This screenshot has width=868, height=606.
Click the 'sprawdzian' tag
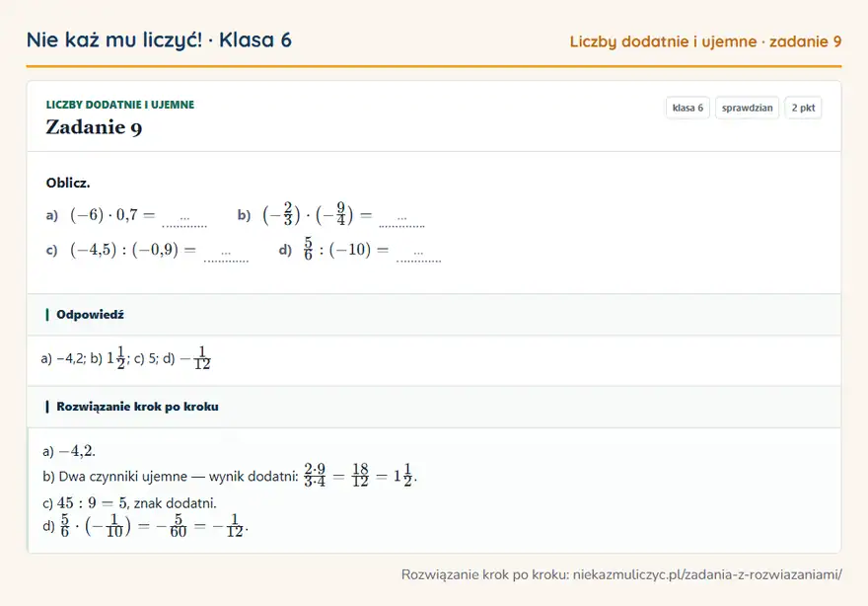(x=747, y=108)
